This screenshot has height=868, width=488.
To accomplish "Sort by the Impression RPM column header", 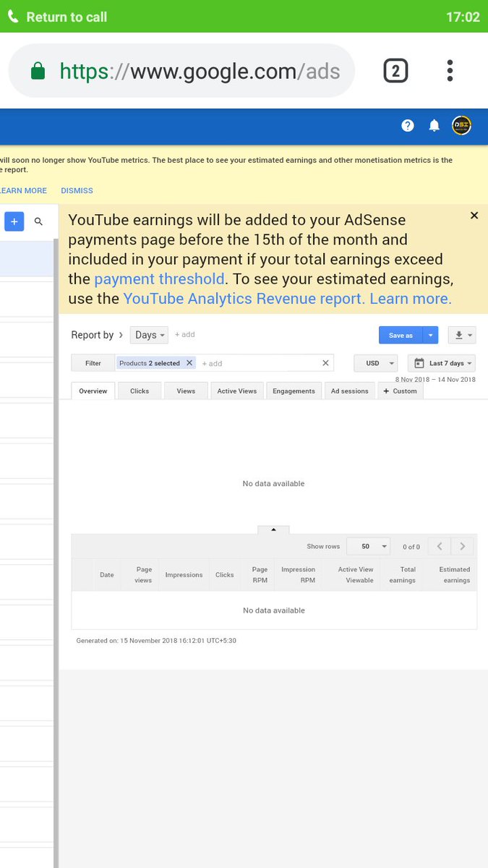I will pyautogui.click(x=298, y=575).
